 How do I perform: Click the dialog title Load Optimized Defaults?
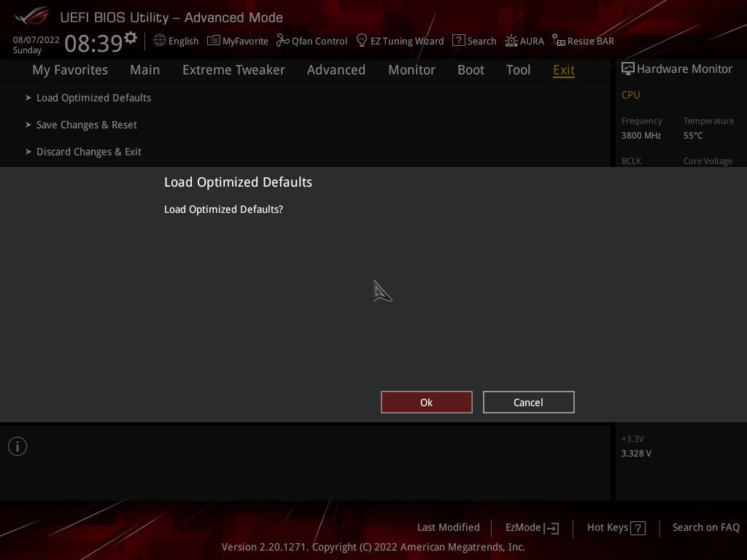pyautogui.click(x=239, y=182)
